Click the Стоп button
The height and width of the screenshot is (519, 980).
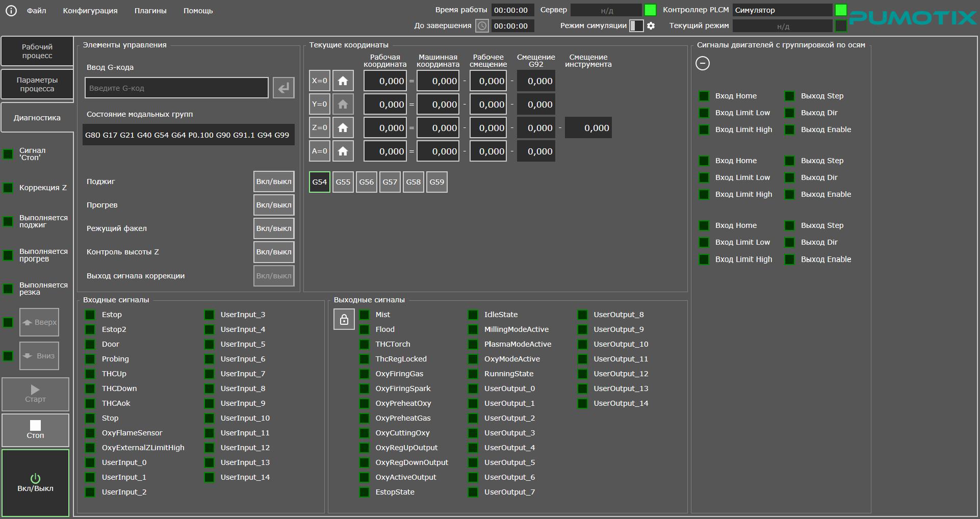click(x=36, y=430)
